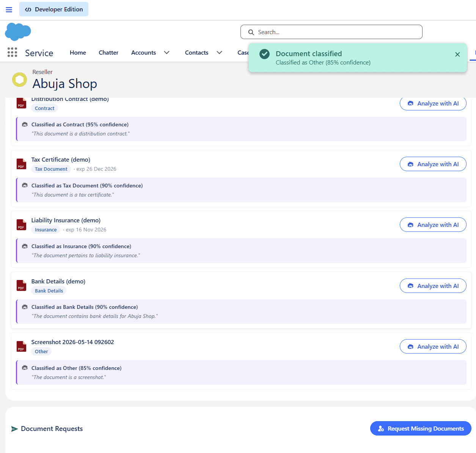Click the 'exp 16 Nov 2026' date
The image size is (476, 453).
click(x=86, y=230)
